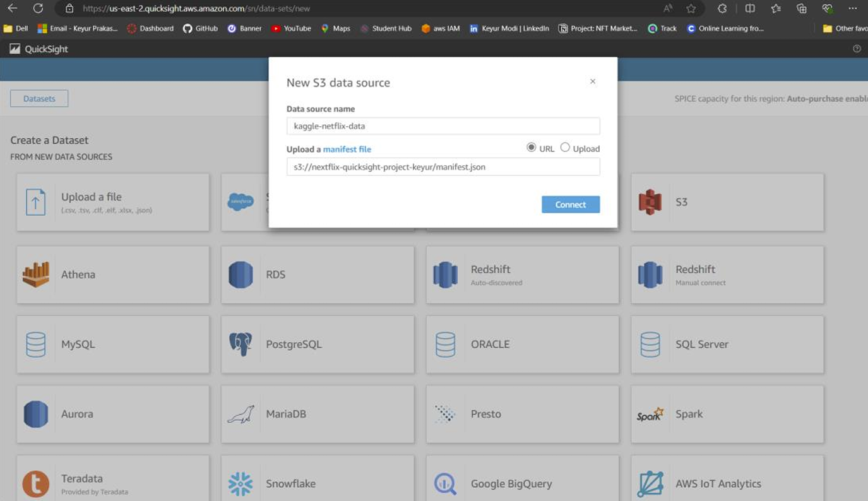Open the Email bookmark
868x501 pixels.
click(78, 28)
